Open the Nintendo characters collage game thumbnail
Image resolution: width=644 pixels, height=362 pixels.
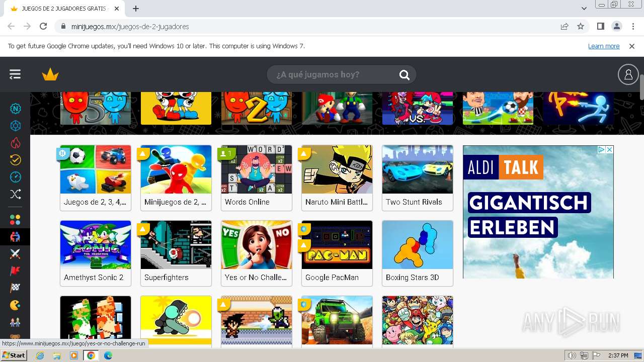418,320
